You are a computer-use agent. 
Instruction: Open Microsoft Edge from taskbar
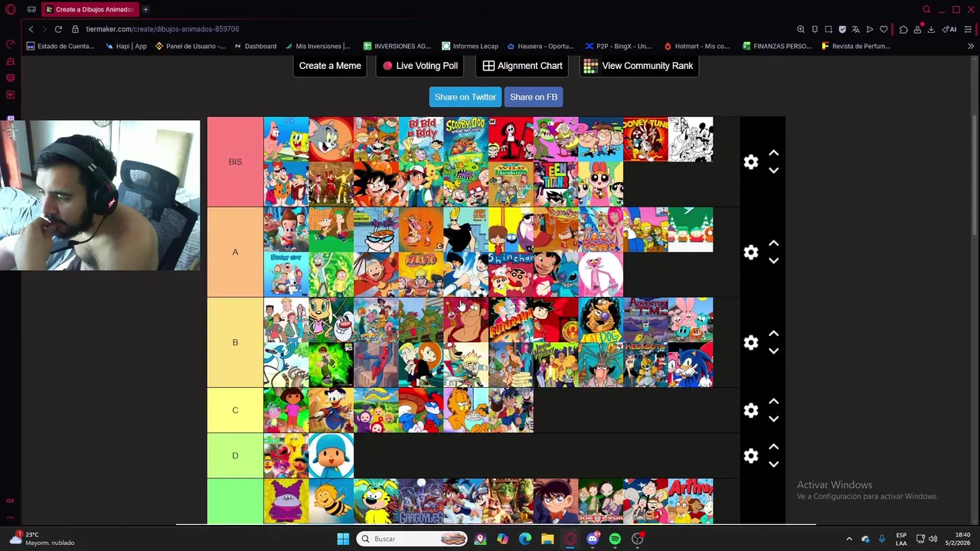pyautogui.click(x=524, y=539)
